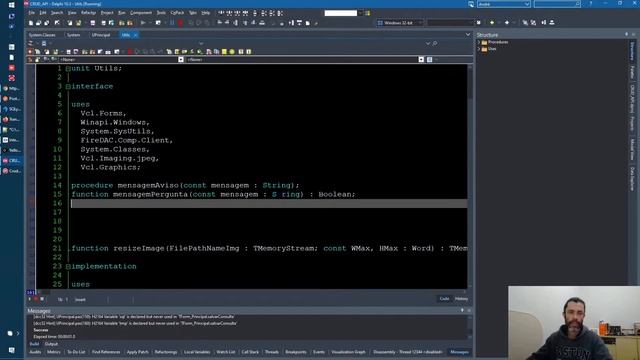Expand the Procedures node in Structure
640x360 pixels.
pos(479,42)
